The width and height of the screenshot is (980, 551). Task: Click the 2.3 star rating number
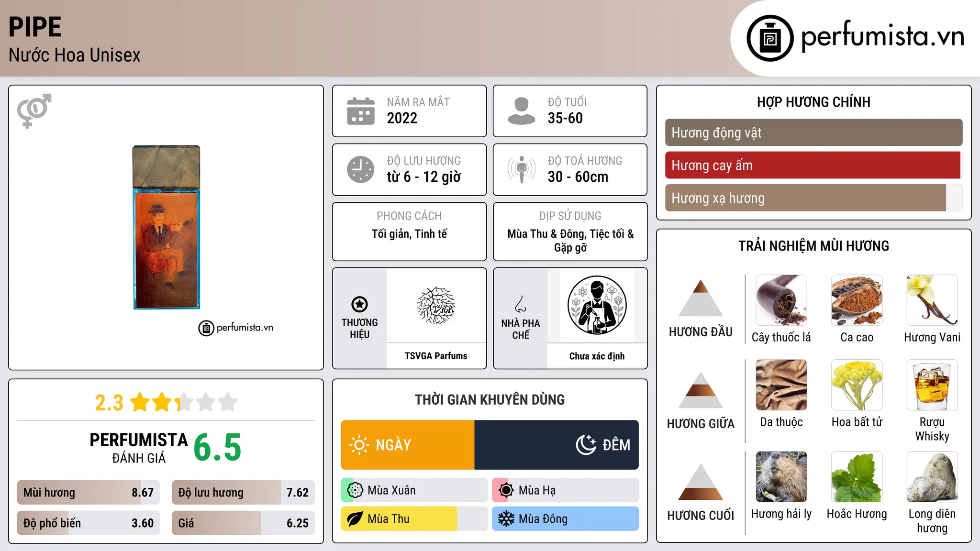point(109,402)
